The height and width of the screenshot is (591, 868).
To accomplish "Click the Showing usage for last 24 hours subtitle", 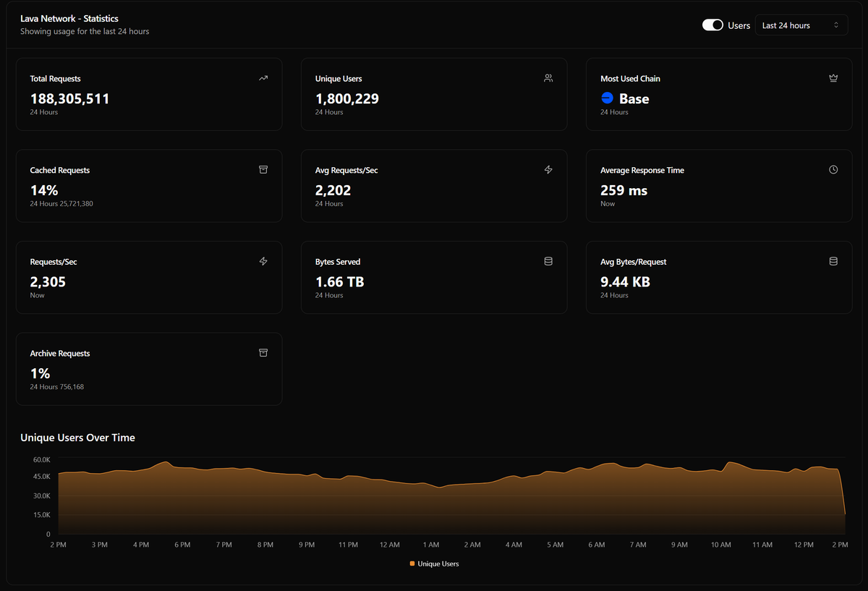I will (85, 32).
